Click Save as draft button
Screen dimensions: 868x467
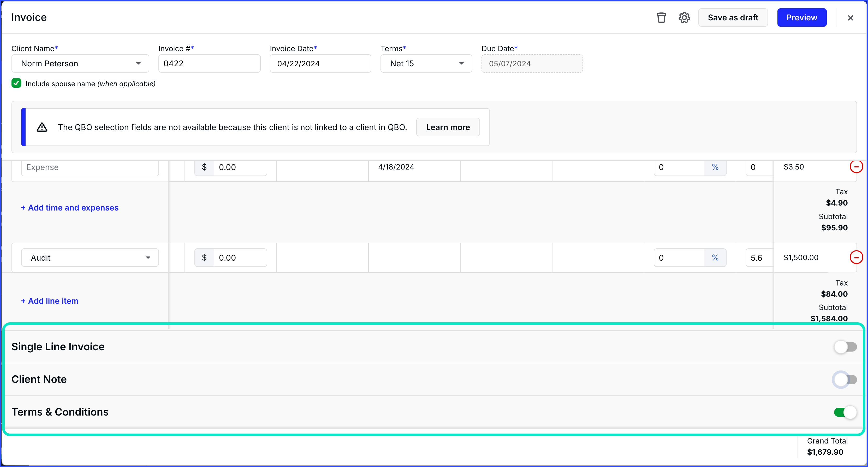point(733,17)
